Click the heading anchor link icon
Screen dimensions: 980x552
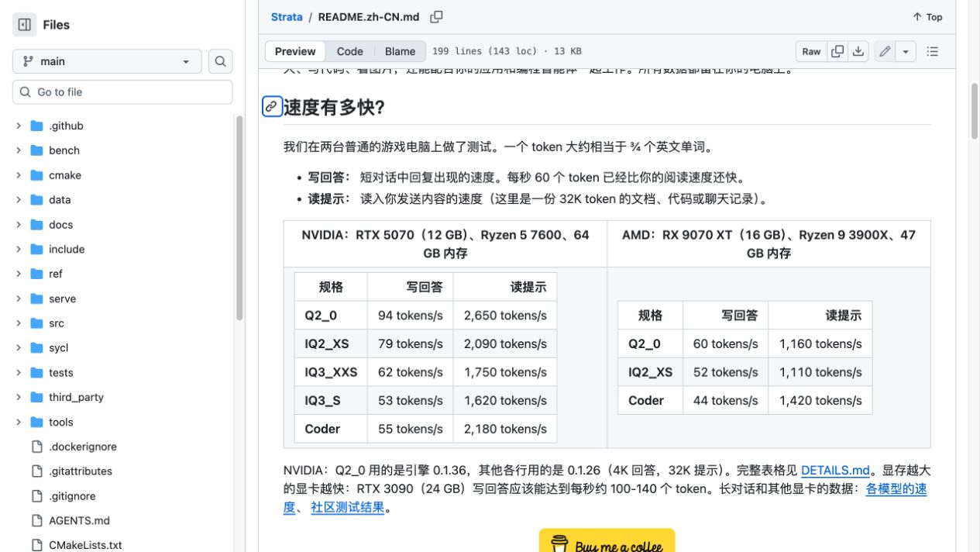[271, 107]
